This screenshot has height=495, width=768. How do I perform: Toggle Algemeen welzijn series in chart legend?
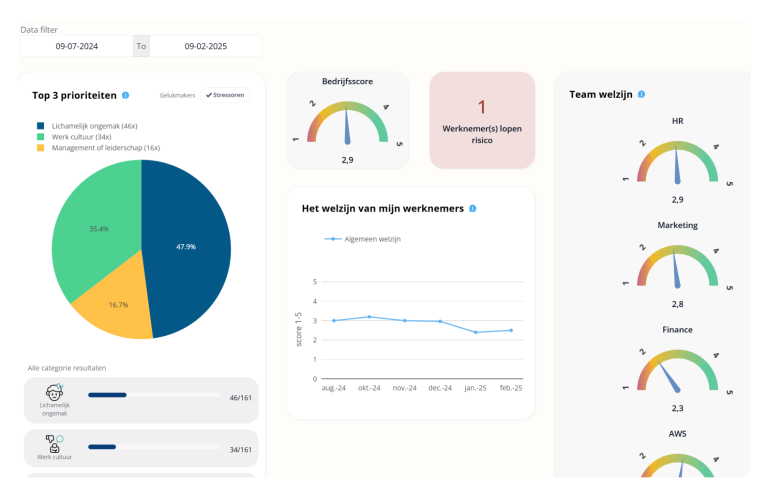pos(364,239)
